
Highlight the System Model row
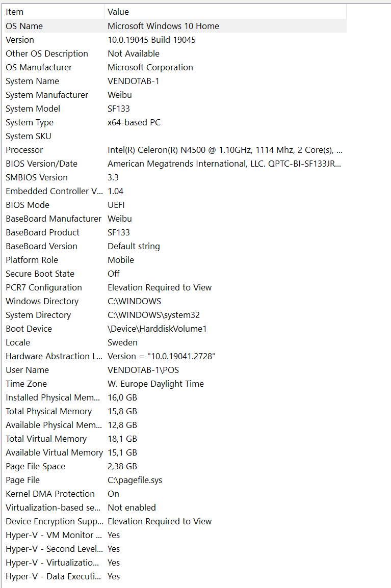coord(33,109)
